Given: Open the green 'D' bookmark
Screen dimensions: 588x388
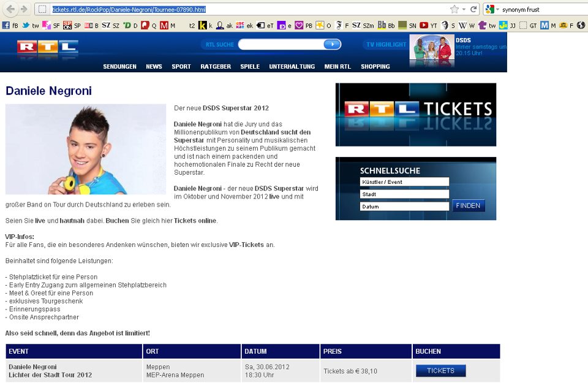Looking at the screenshot, I should 130,26.
